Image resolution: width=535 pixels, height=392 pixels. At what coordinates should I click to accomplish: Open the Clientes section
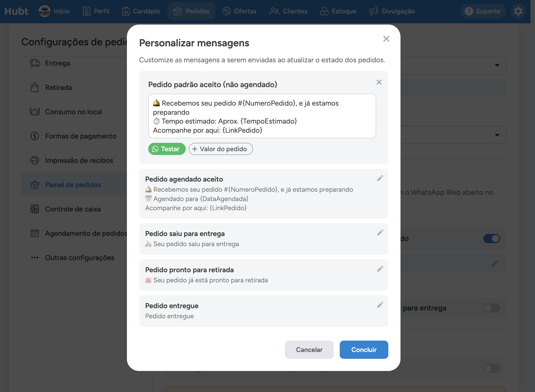[x=288, y=11]
